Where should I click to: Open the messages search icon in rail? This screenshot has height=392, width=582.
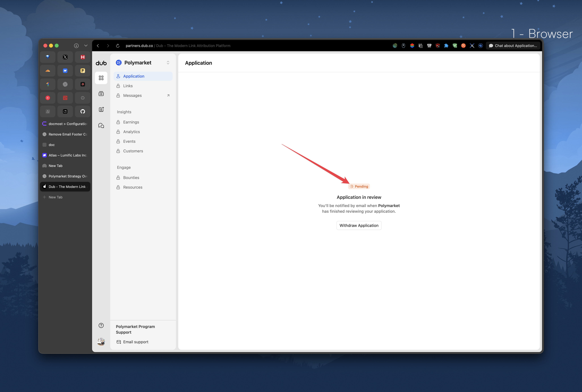click(x=101, y=125)
